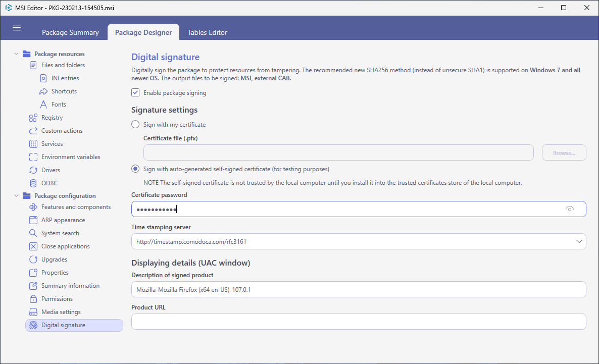Open the Summary information label
Screen dimensions: 599x364
70,286
